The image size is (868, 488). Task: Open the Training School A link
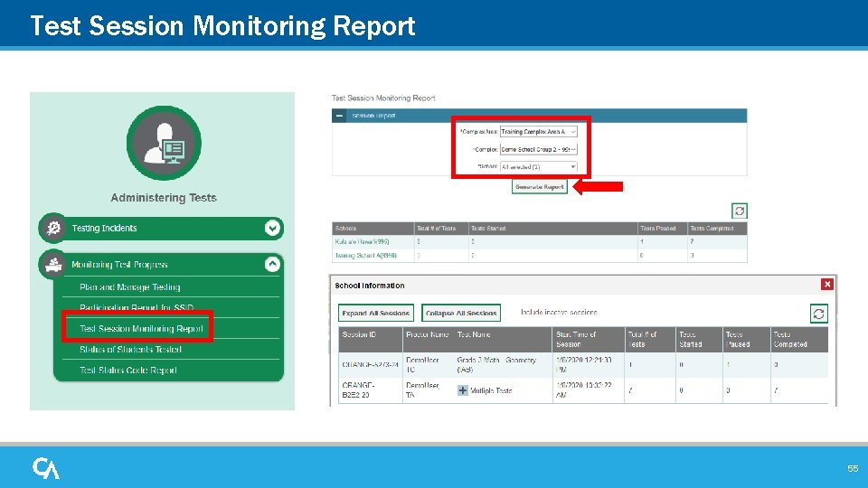[366, 256]
